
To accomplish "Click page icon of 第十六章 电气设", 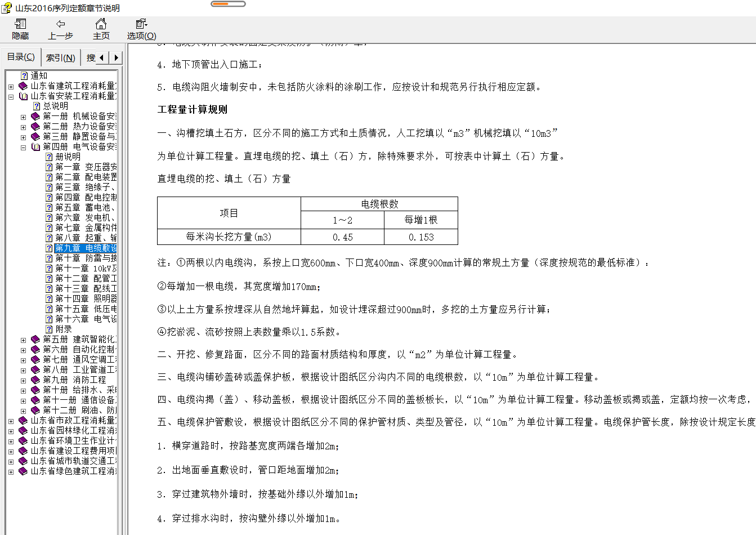I will 49,319.
